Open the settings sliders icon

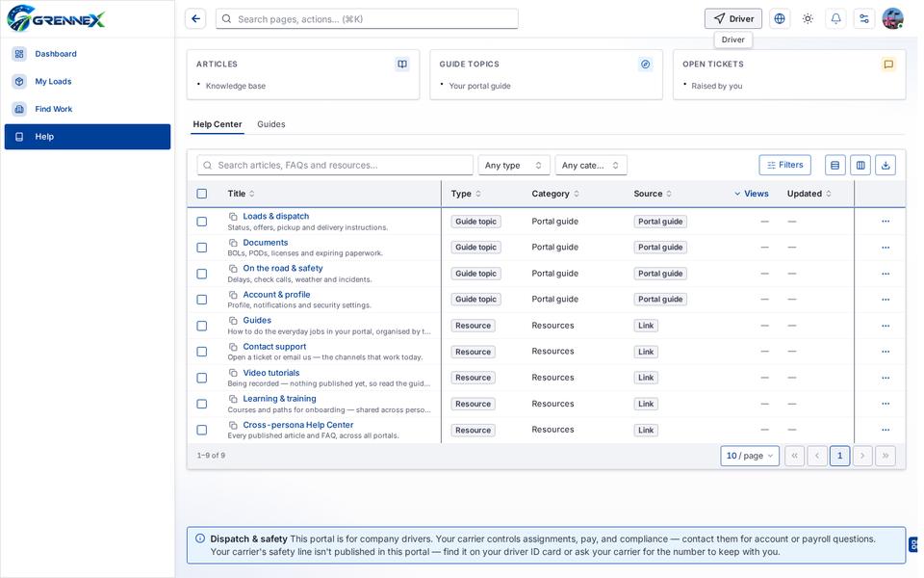click(x=864, y=19)
